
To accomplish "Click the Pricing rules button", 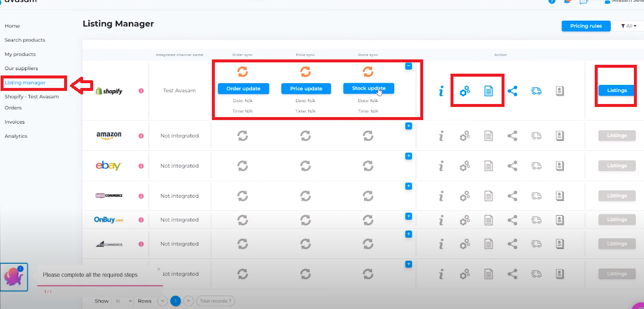I will tap(586, 26).
